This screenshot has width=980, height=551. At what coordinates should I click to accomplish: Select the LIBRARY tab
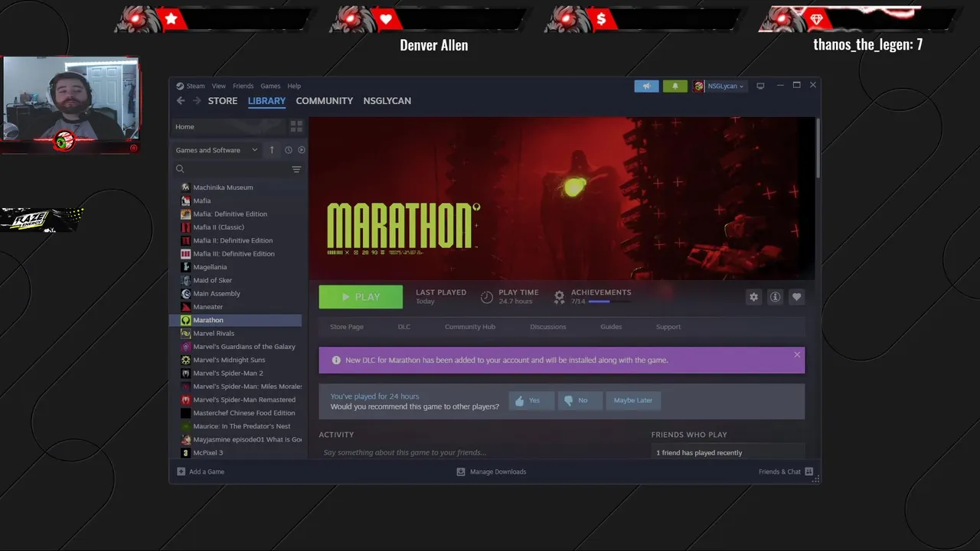(x=266, y=101)
